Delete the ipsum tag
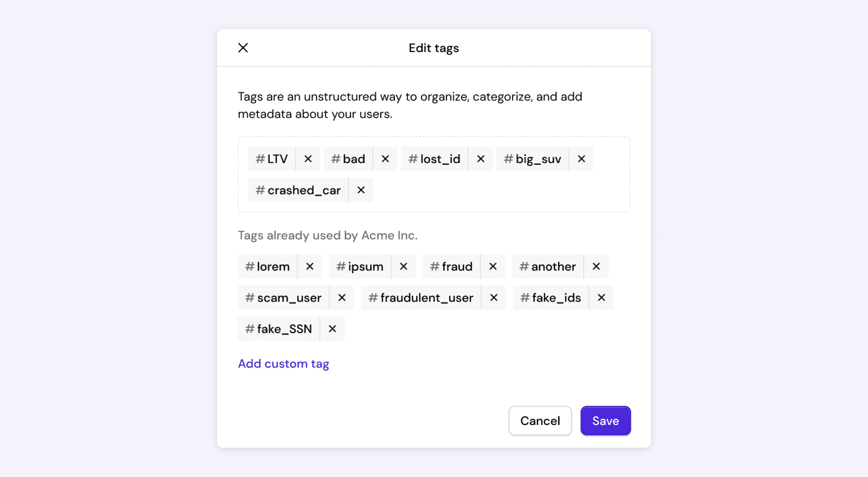This screenshot has height=477, width=868. 403,266
